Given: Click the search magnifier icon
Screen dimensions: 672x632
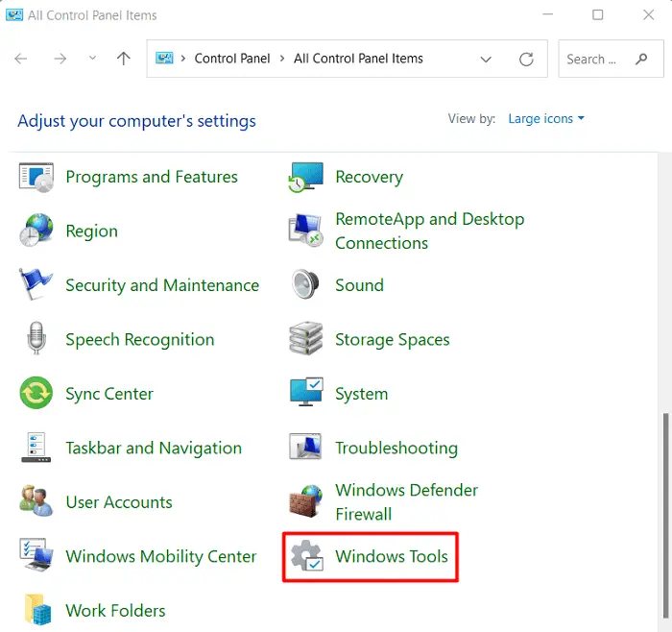Looking at the screenshot, I should tap(641, 59).
